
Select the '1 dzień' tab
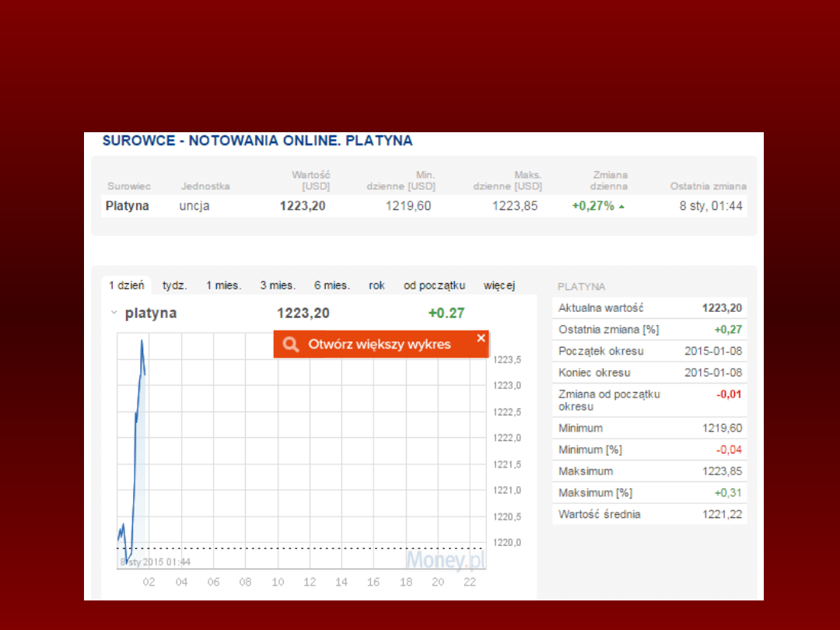[126, 285]
